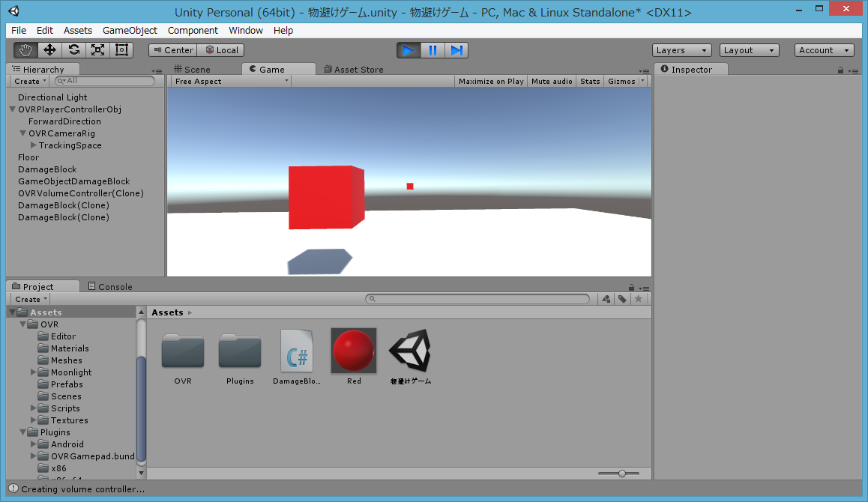The height and width of the screenshot is (502, 868).
Task: Toggle Local handle rotation
Action: coord(221,50)
